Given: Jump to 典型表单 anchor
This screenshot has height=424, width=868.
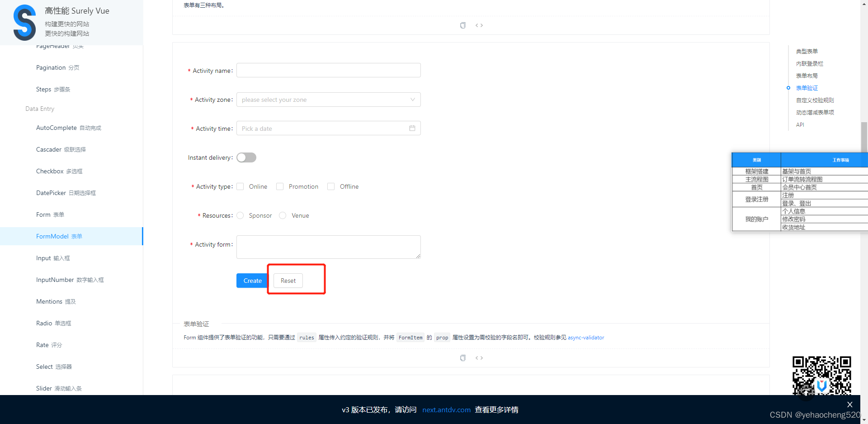Looking at the screenshot, I should (807, 51).
